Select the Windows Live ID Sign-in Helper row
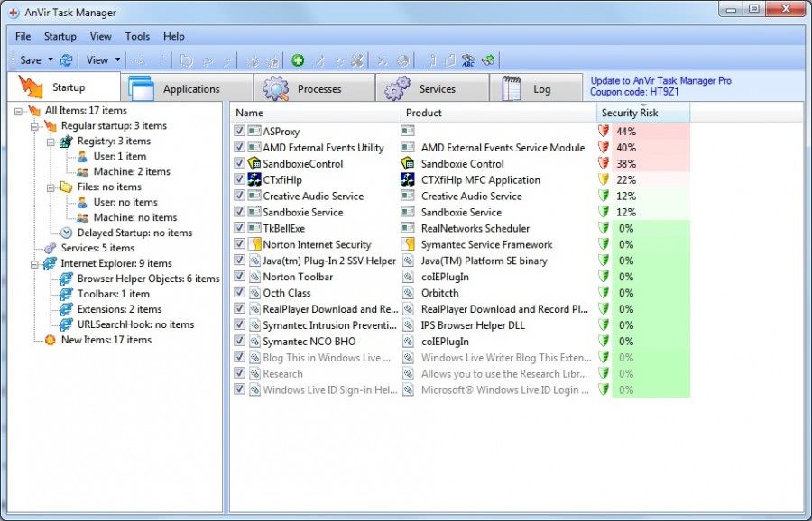Screen dimensions: 812x521 point(461,389)
